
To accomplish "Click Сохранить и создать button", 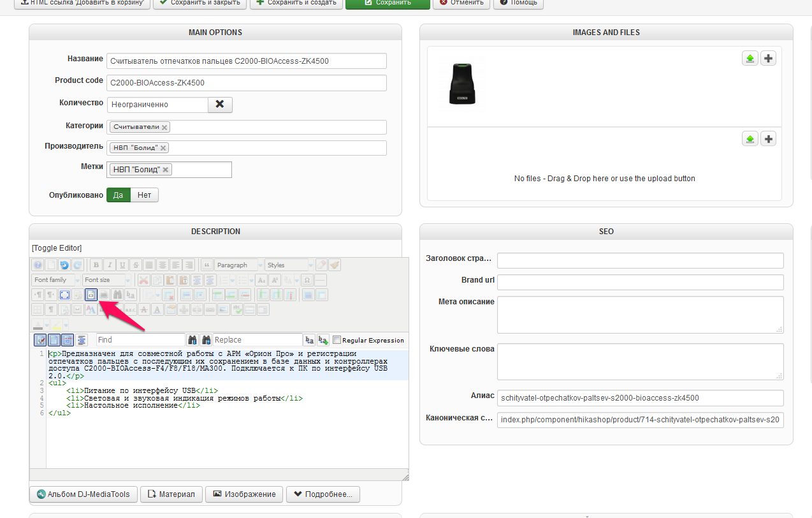I will pyautogui.click(x=296, y=3).
